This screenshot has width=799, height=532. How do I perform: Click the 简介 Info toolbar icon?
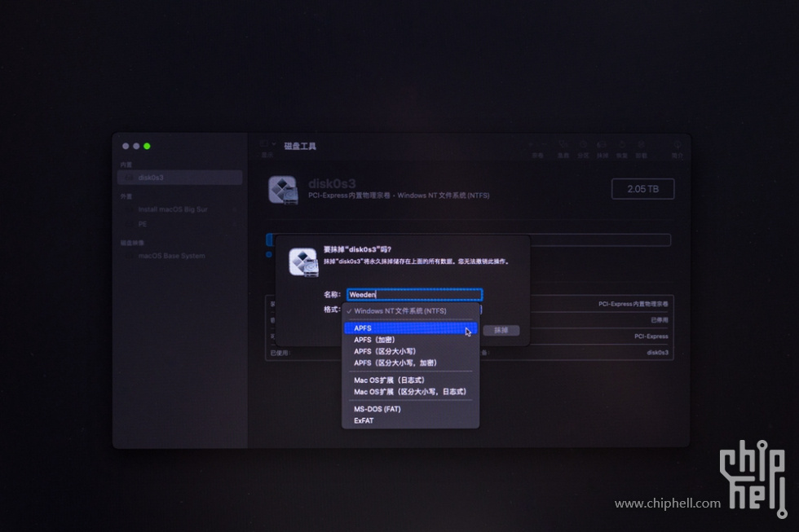(678, 145)
